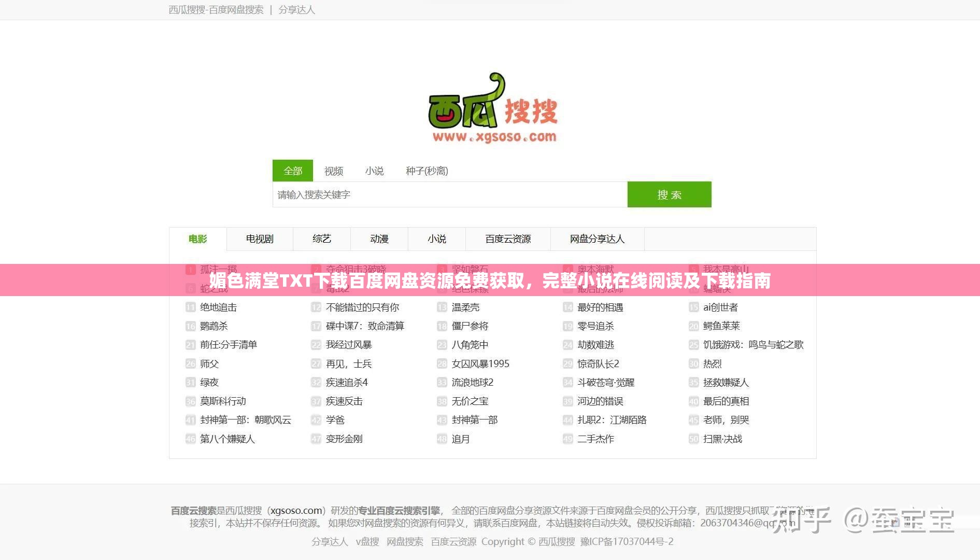Open movie 最好的相遇

[600, 307]
